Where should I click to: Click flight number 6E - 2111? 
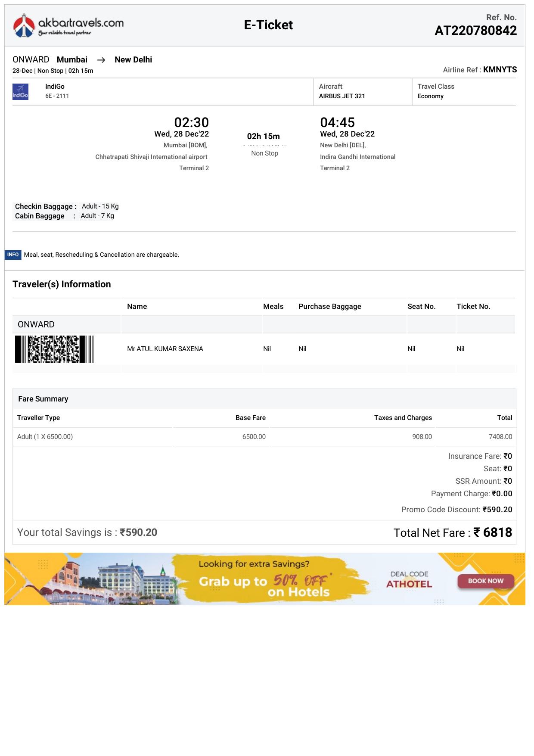click(x=57, y=96)
